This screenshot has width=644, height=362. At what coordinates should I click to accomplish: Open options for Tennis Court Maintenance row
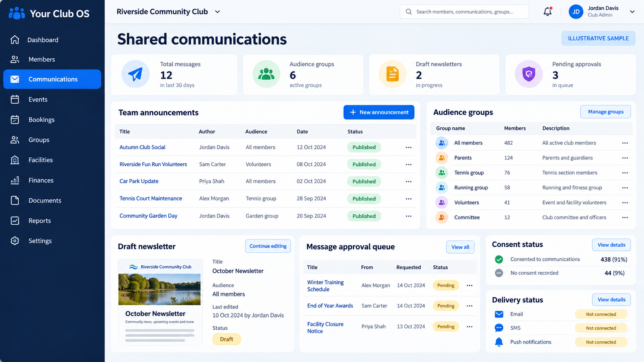(408, 199)
